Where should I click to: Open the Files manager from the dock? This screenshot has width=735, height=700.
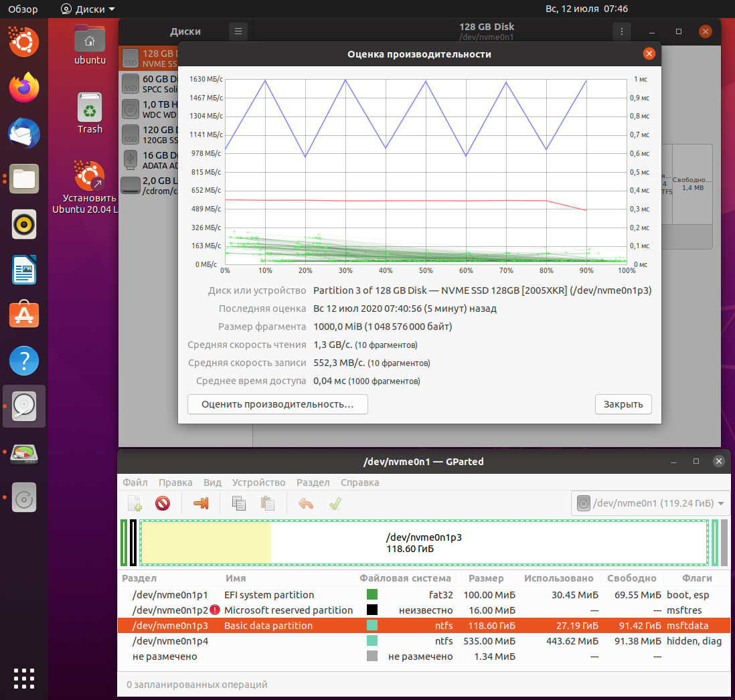[24, 179]
